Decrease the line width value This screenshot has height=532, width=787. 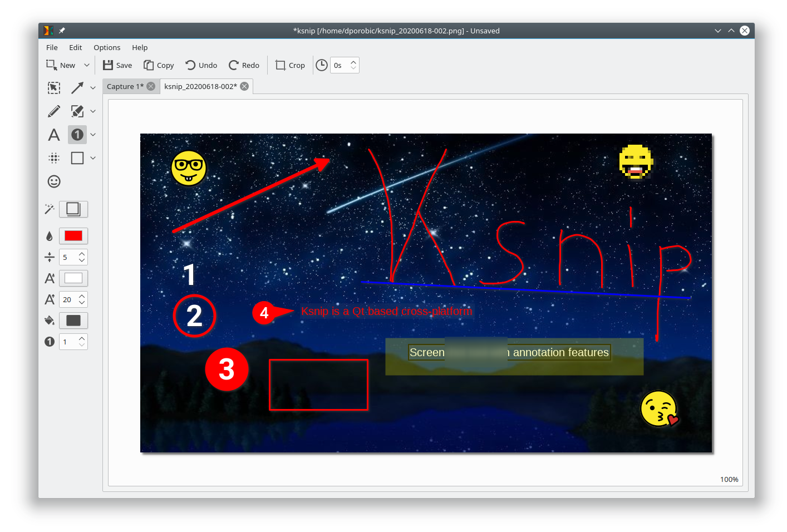tap(82, 260)
